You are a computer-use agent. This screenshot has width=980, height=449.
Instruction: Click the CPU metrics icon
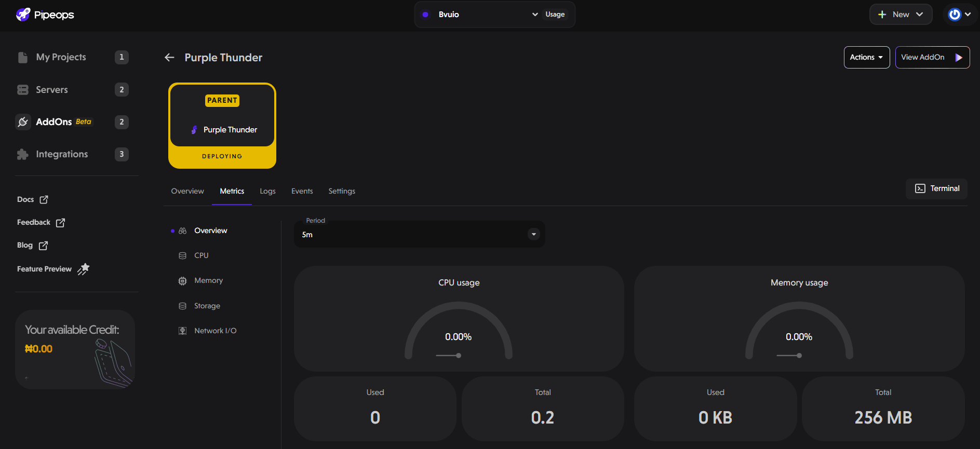pyautogui.click(x=182, y=255)
